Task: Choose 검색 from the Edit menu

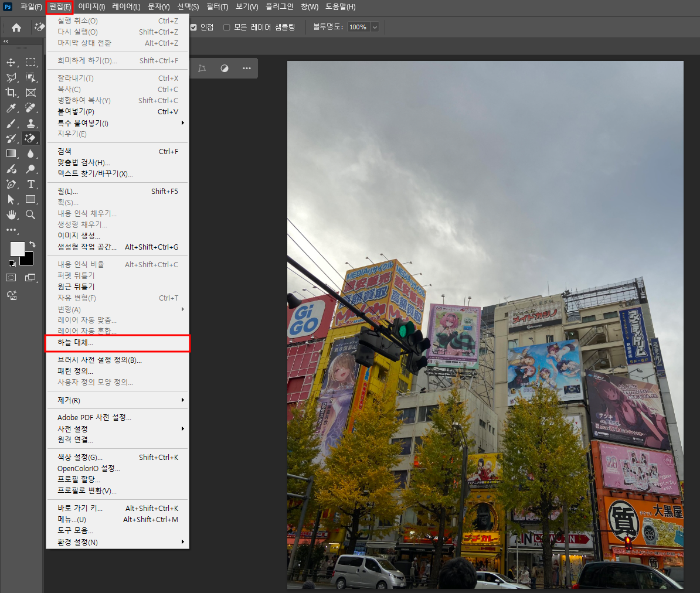Action: click(118, 152)
